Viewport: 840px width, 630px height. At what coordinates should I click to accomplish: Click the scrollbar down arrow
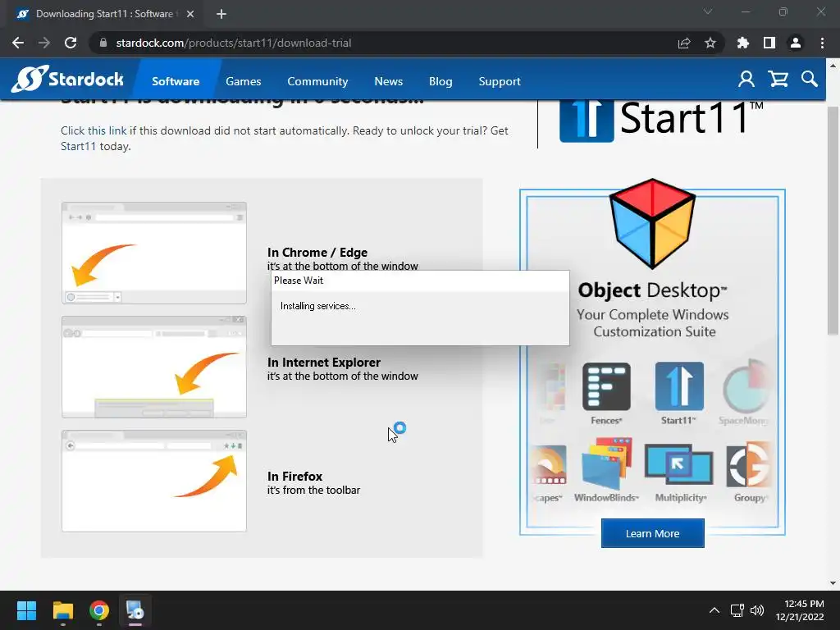(833, 583)
